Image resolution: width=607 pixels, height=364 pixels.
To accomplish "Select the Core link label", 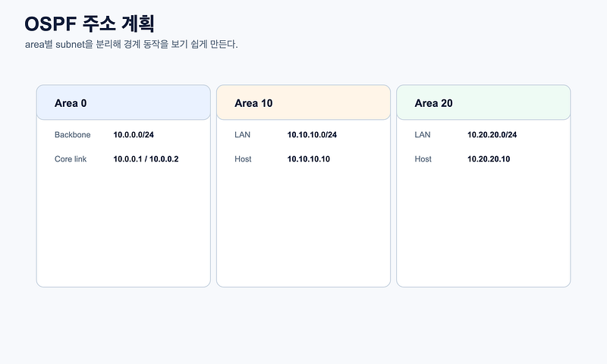I will point(71,159).
